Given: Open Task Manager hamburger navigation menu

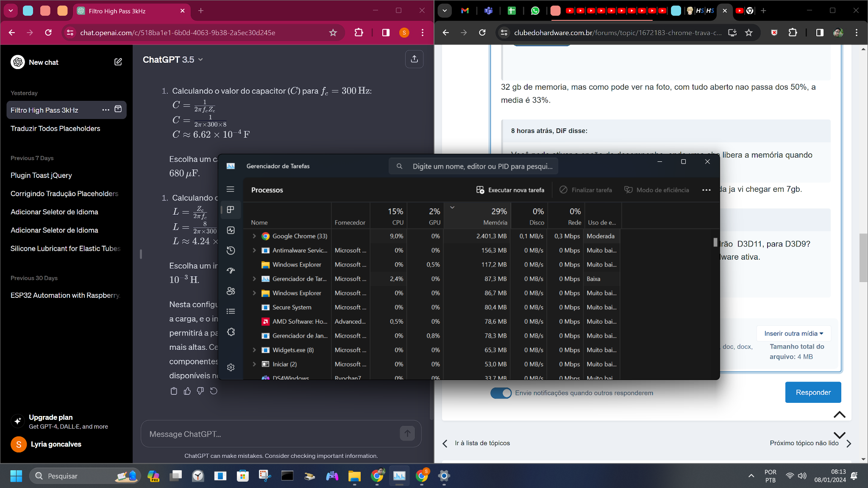Looking at the screenshot, I should coord(231,189).
